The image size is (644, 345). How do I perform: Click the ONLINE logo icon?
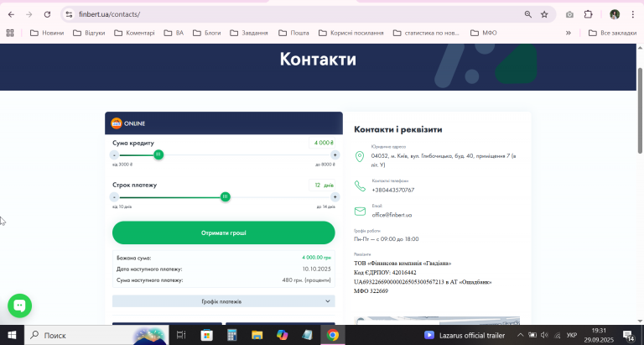(117, 123)
